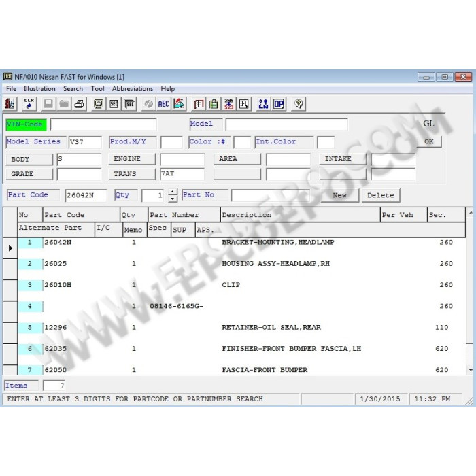Click the Delete button
The image size is (476, 476).
click(x=381, y=195)
